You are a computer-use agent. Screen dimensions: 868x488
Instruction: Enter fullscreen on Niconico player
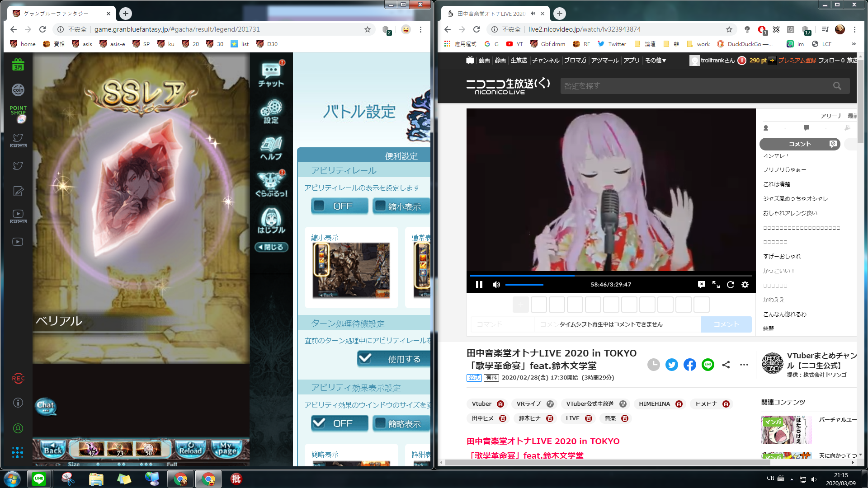(x=716, y=285)
